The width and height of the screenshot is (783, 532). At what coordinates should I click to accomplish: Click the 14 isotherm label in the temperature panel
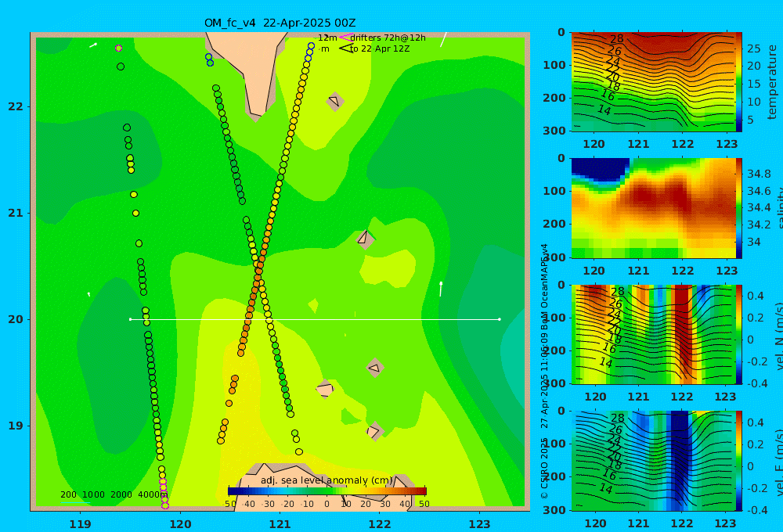click(x=604, y=110)
